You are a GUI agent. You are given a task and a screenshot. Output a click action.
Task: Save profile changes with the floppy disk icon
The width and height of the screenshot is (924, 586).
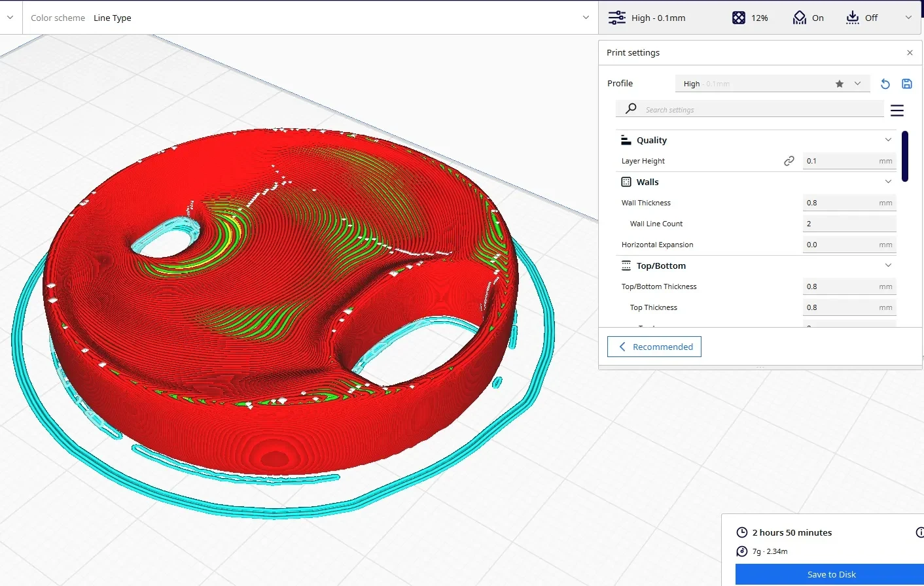pyautogui.click(x=907, y=84)
